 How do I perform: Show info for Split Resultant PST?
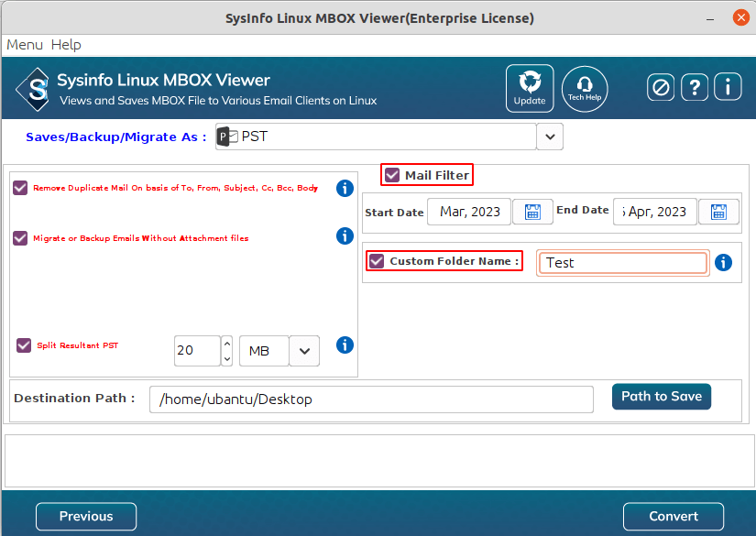pyautogui.click(x=345, y=345)
